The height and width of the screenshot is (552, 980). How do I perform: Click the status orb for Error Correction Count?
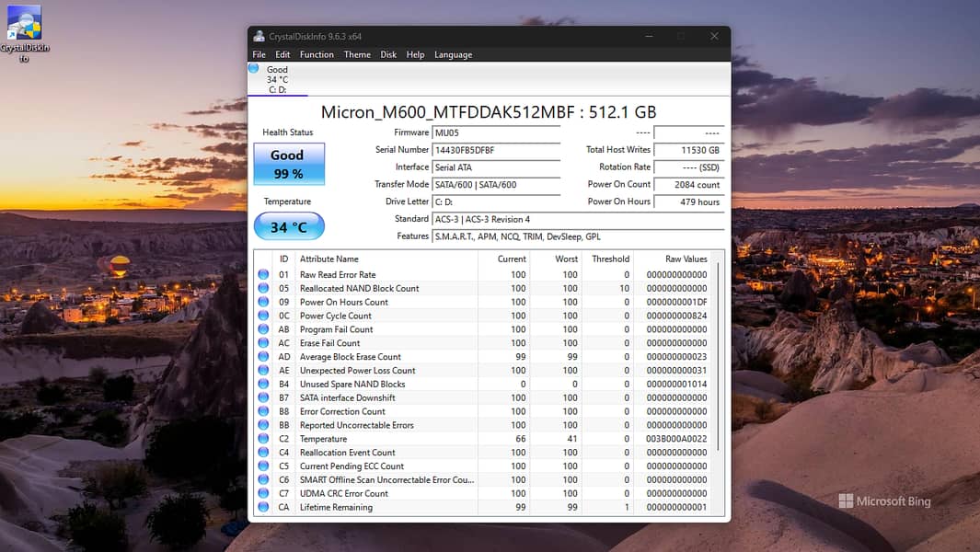263,412
